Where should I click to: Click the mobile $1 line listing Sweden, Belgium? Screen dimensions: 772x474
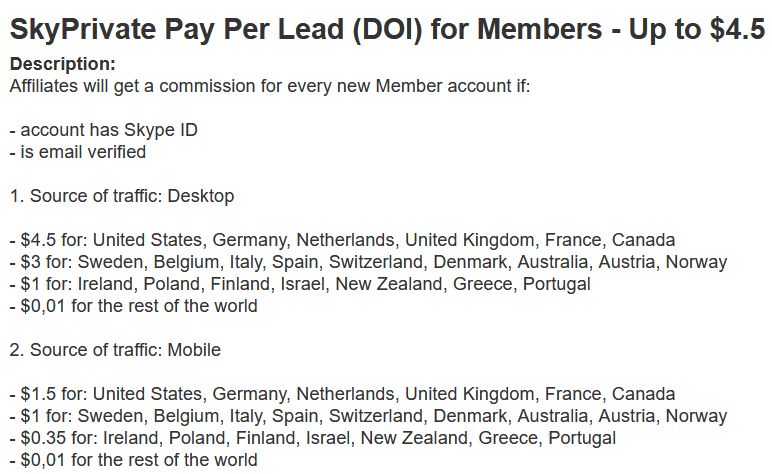click(x=368, y=416)
